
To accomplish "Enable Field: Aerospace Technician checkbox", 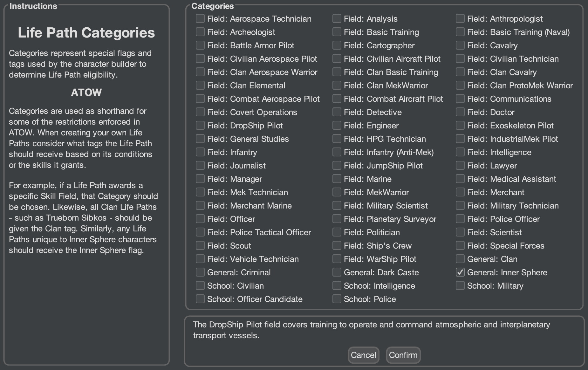I will [x=200, y=19].
